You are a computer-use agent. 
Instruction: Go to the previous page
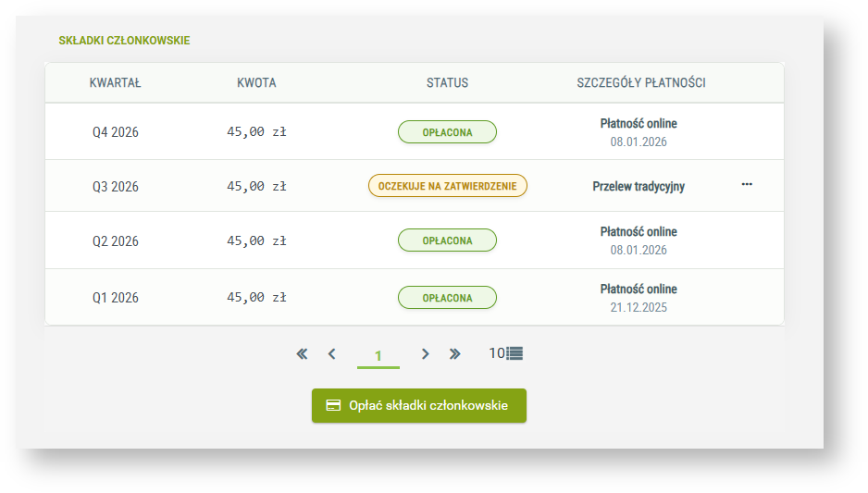(332, 353)
